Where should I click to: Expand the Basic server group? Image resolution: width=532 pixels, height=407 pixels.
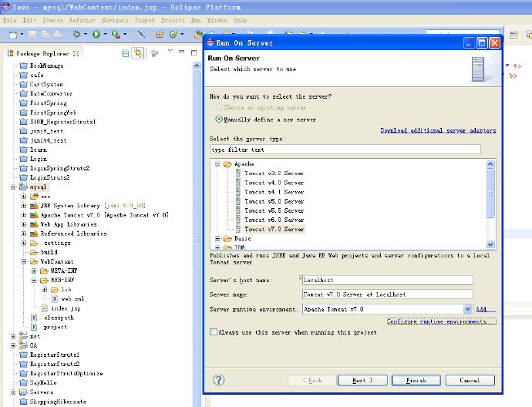(217, 238)
